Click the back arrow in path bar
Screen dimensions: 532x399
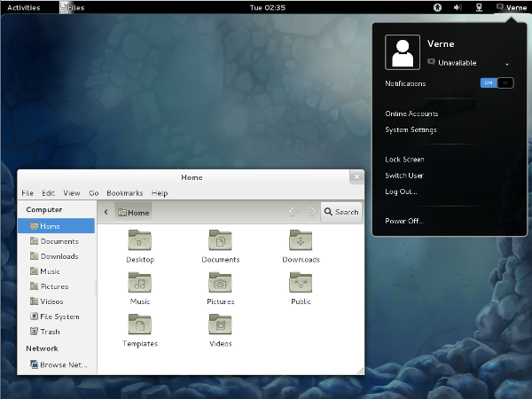pos(106,212)
